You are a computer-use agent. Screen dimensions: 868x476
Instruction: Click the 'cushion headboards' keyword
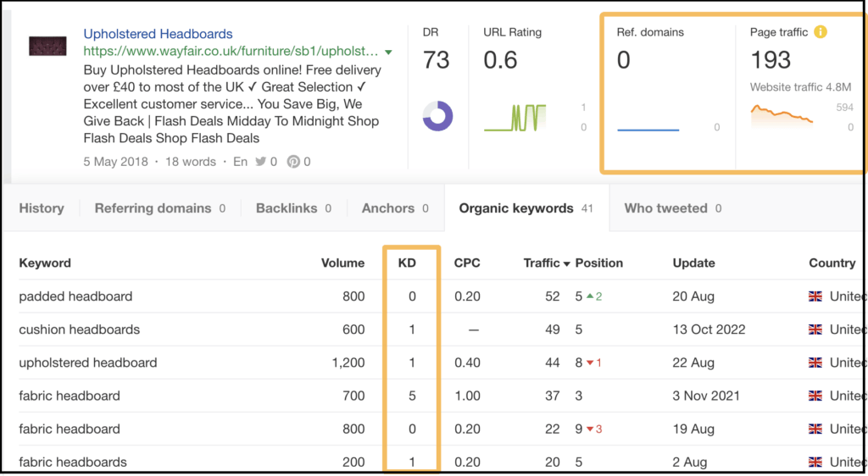[79, 329]
